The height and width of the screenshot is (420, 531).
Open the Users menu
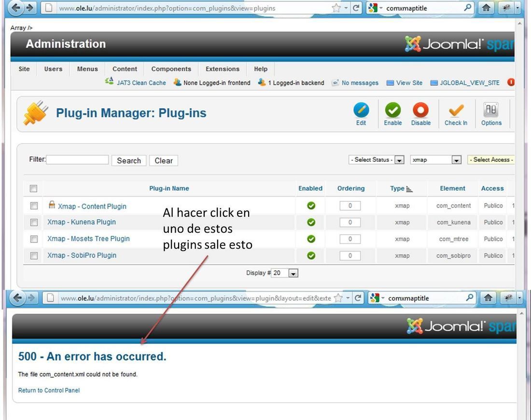point(53,69)
